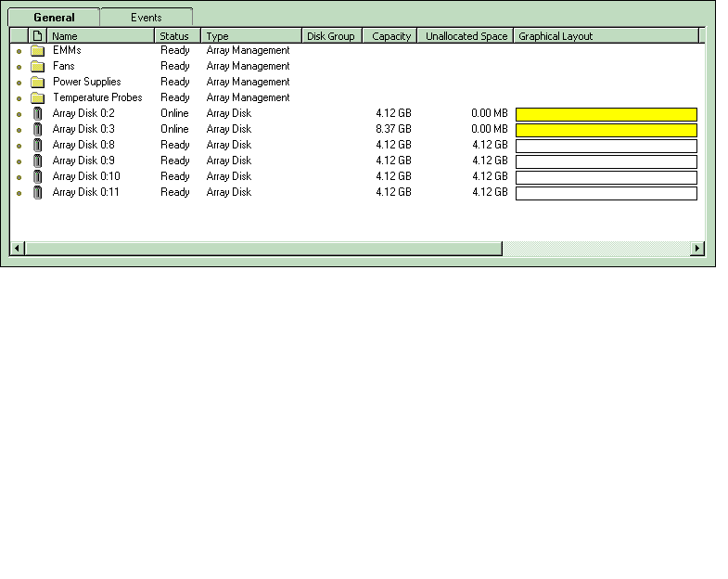This screenshot has height=579, width=728.
Task: Sort by the Name column header
Action: point(101,36)
